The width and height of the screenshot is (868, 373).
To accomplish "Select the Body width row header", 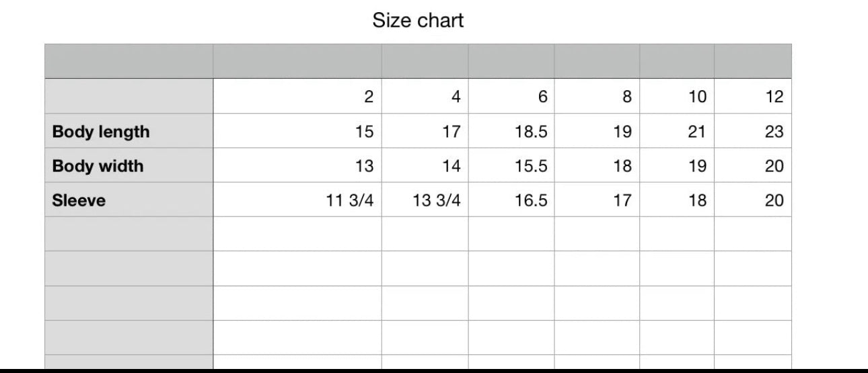I will 129,165.
